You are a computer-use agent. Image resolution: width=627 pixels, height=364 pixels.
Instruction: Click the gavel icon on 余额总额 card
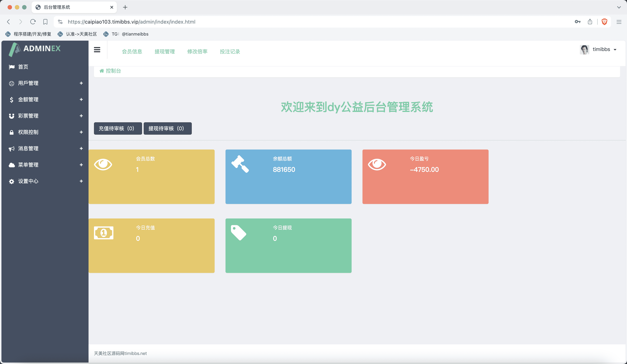(240, 164)
